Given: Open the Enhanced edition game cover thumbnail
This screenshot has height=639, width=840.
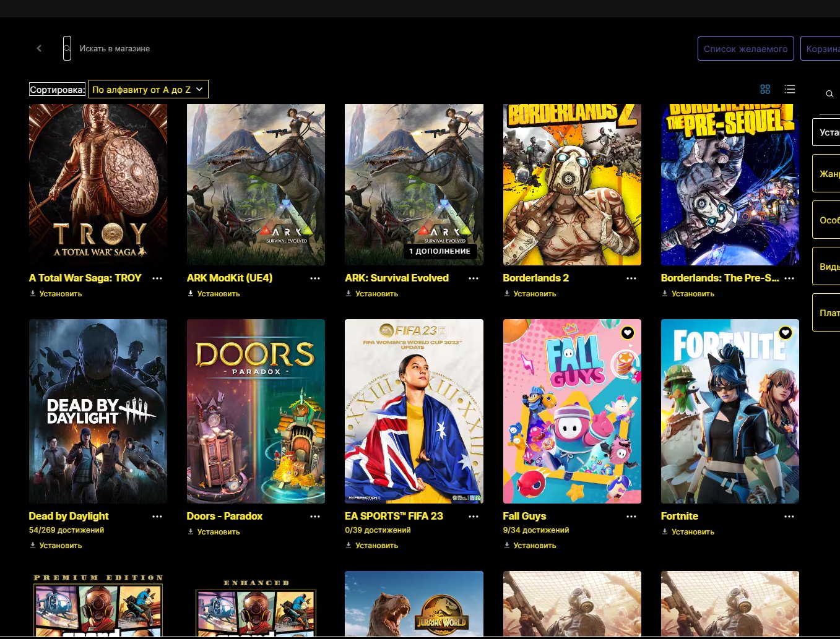Looking at the screenshot, I should coord(256,604).
